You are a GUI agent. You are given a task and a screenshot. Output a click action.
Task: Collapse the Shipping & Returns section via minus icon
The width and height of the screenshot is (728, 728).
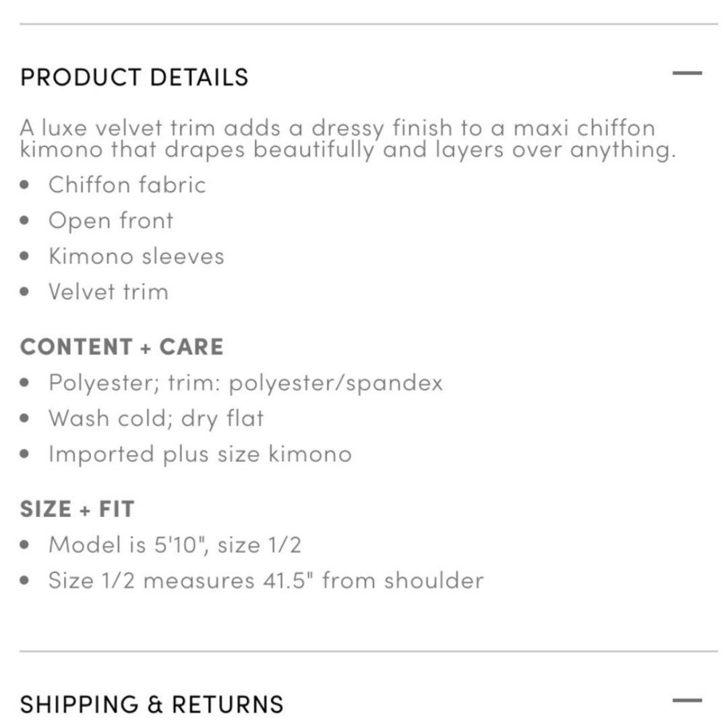tap(687, 700)
